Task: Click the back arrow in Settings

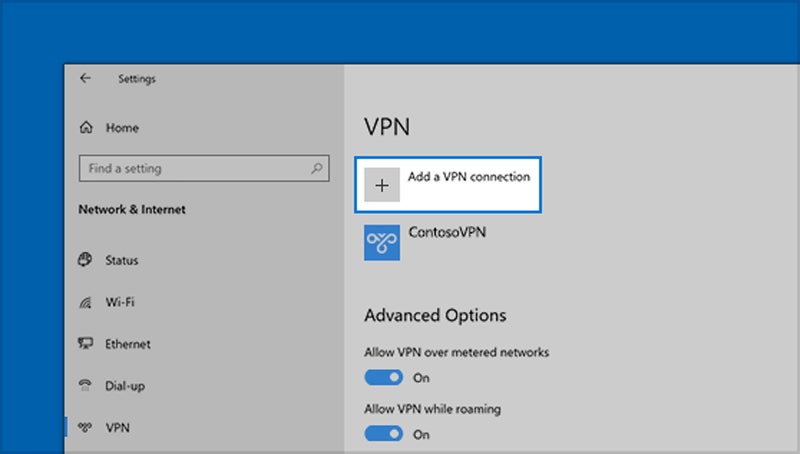Action: pyautogui.click(x=86, y=79)
